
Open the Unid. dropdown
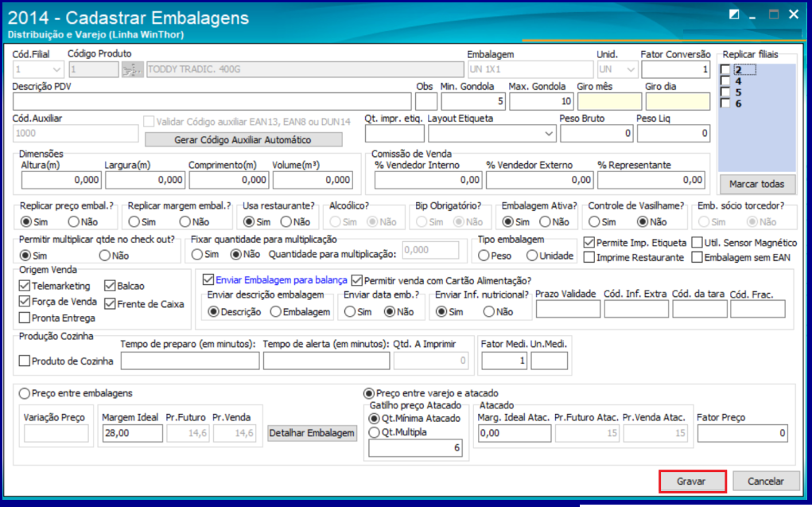coord(630,69)
